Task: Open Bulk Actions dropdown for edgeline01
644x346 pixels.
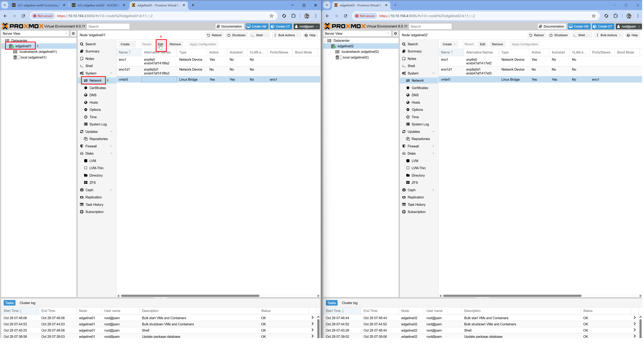Action: point(286,35)
